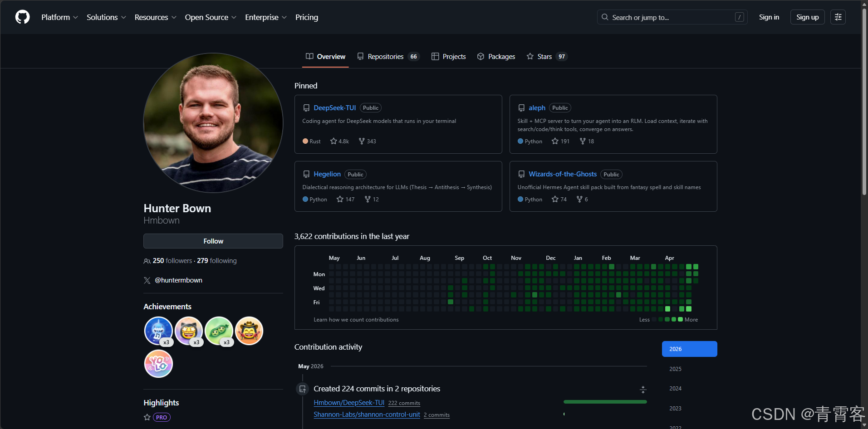Viewport: 868px width, 429px height.
Task: Switch to the Packages tab
Action: [x=496, y=57]
